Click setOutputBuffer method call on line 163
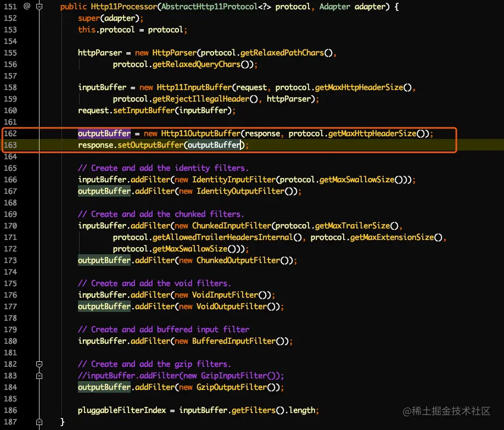The width and height of the screenshot is (504, 430). (x=150, y=145)
